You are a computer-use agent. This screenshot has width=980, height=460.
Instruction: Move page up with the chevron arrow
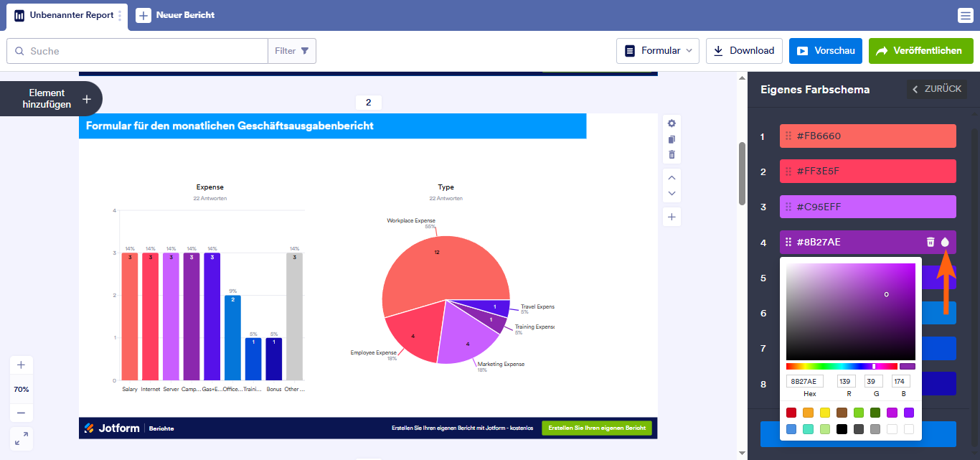(672, 177)
